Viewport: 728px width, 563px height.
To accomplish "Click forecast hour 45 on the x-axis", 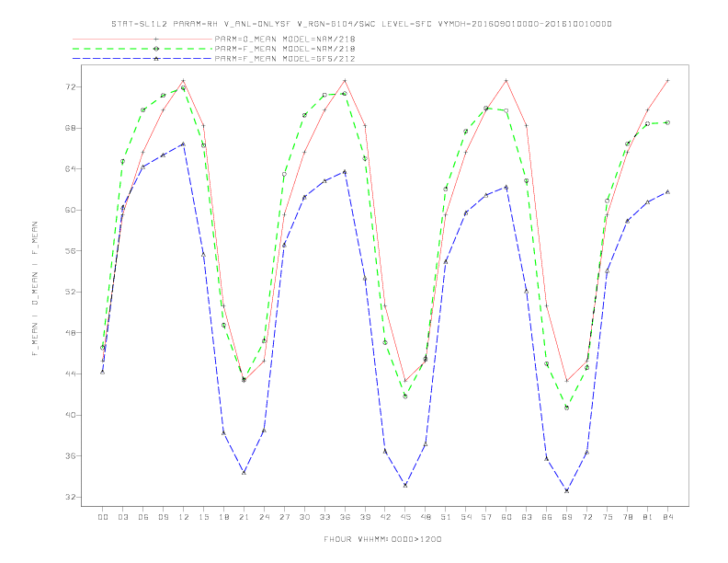I will click(405, 517).
